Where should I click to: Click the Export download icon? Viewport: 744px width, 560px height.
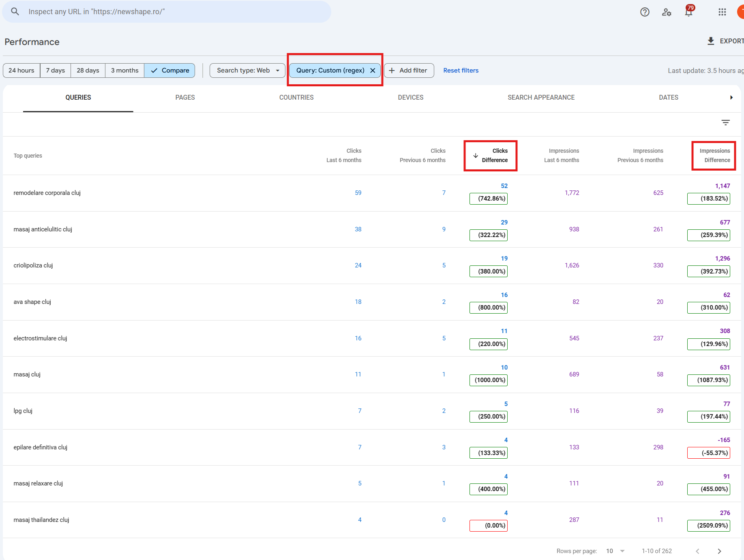[x=711, y=41]
